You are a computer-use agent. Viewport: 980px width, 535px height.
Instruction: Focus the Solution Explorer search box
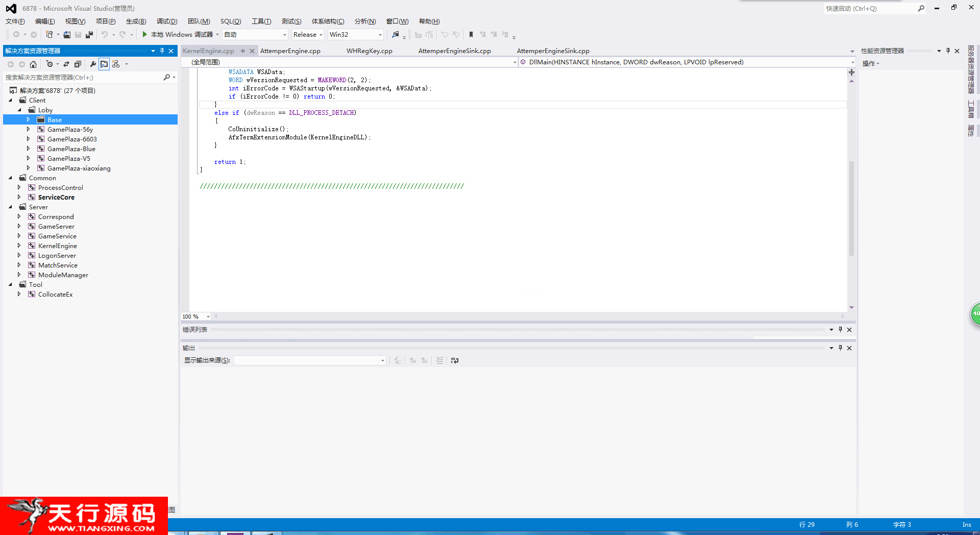click(83, 77)
